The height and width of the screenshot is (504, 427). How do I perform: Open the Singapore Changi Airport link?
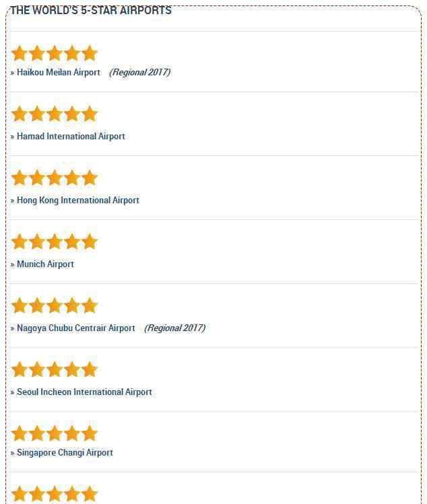tap(65, 453)
